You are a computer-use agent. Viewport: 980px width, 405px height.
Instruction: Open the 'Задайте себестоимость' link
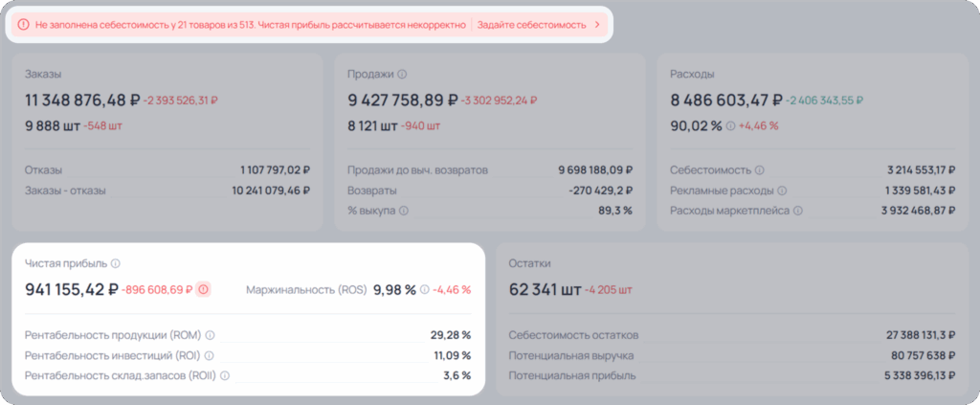[x=531, y=25]
